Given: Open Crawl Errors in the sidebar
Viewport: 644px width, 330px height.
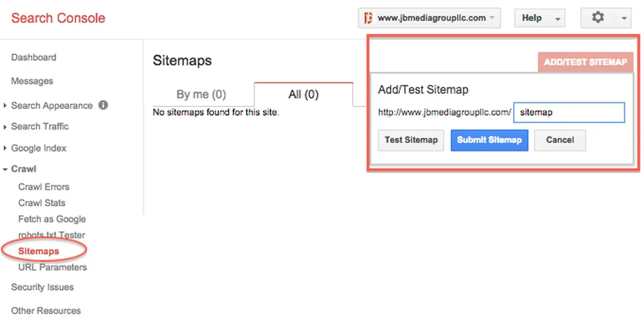Looking at the screenshot, I should pos(43,187).
